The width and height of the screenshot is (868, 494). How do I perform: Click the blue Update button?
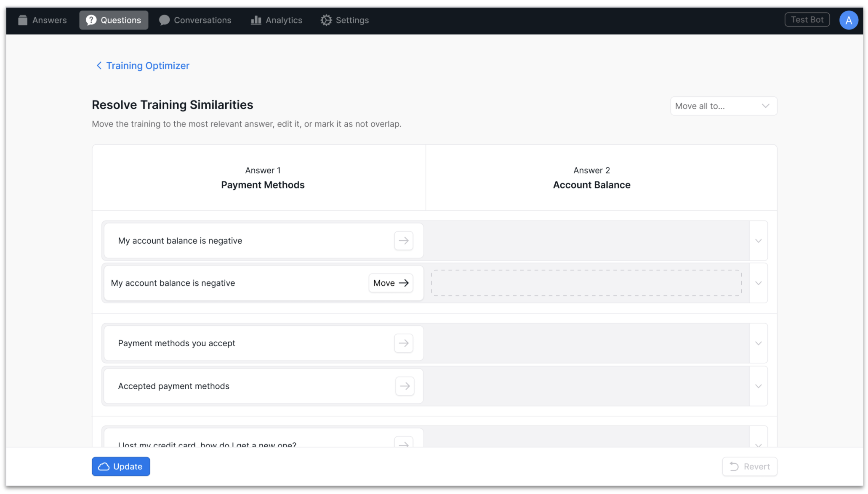pyautogui.click(x=121, y=467)
